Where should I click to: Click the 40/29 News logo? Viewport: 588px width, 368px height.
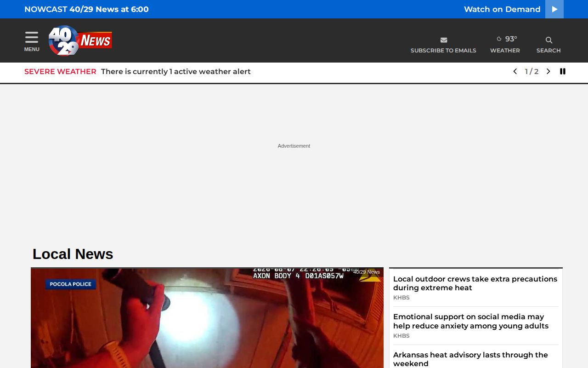[80, 40]
